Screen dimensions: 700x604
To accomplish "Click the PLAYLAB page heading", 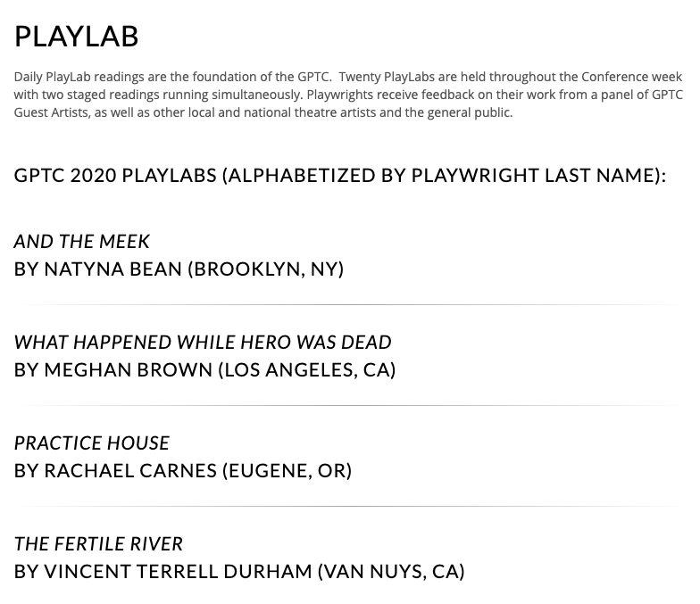I will pyautogui.click(x=77, y=36).
